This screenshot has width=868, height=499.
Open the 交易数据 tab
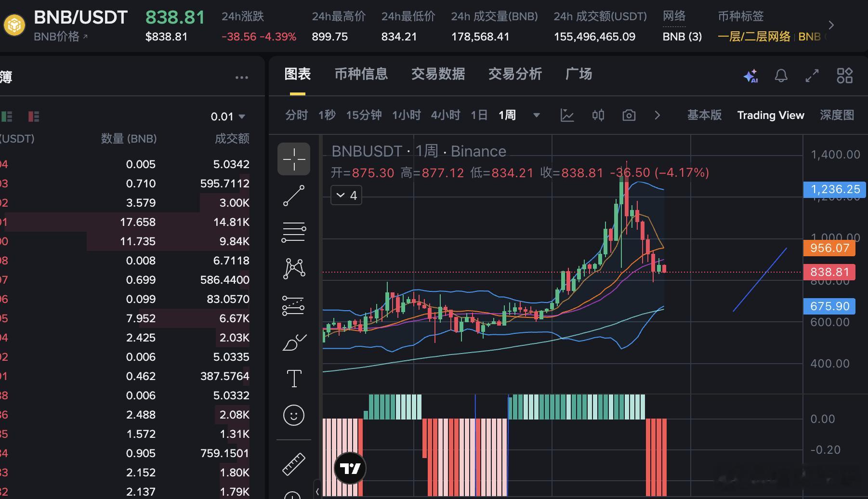tap(438, 74)
